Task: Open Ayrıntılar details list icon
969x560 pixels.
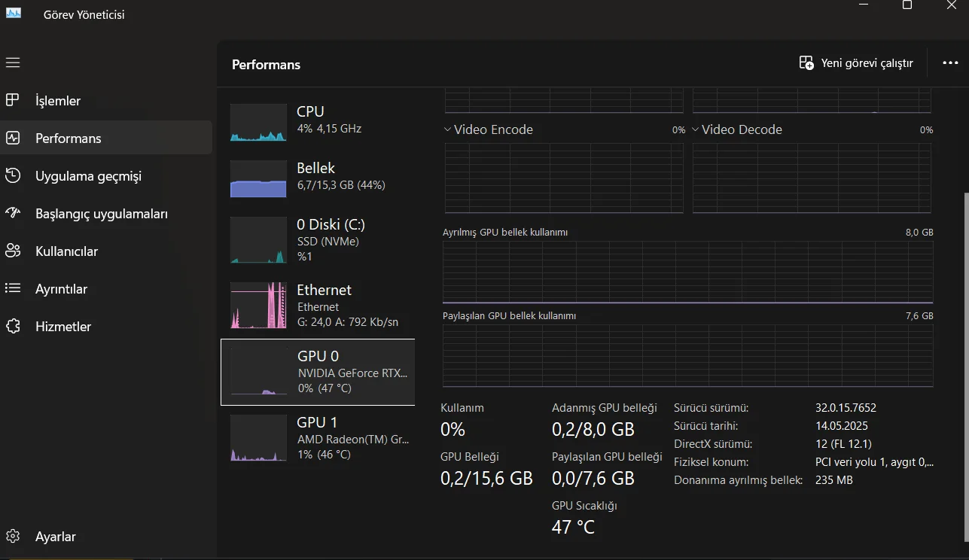Action: click(13, 288)
